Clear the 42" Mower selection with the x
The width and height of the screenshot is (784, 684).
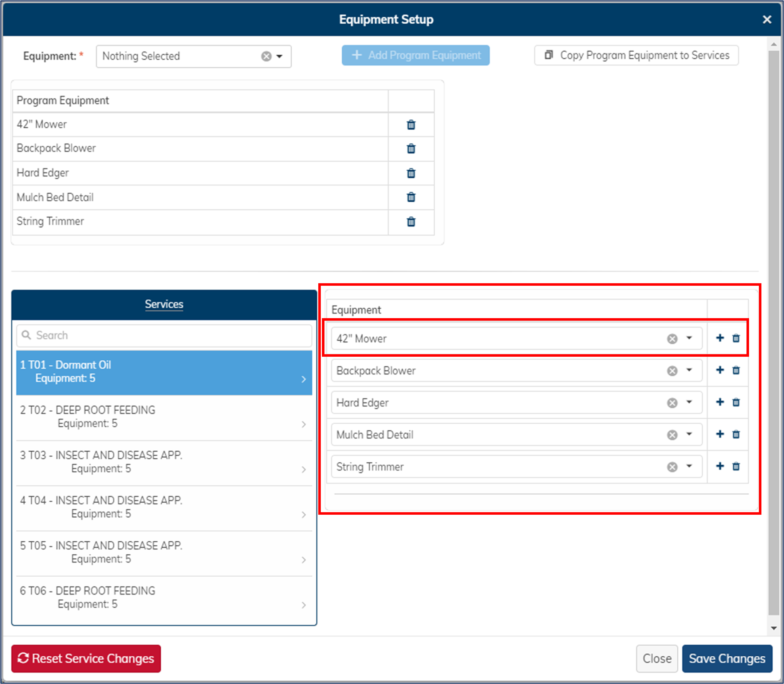pyautogui.click(x=672, y=338)
